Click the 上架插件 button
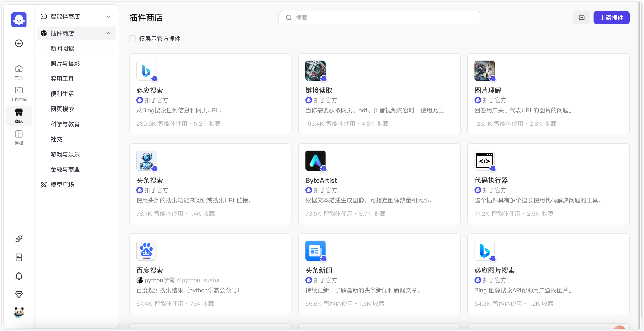The image size is (644, 331). click(x=611, y=18)
